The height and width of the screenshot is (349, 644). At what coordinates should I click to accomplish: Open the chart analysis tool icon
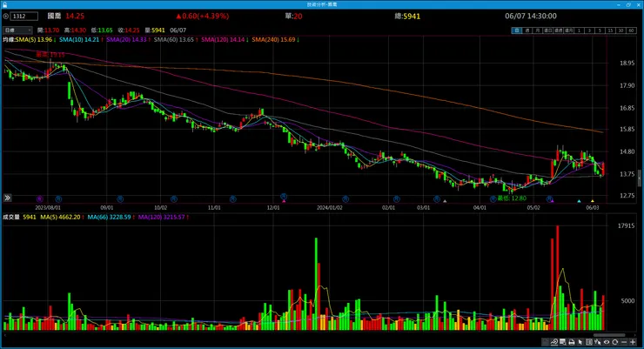pyautogui.click(x=554, y=342)
